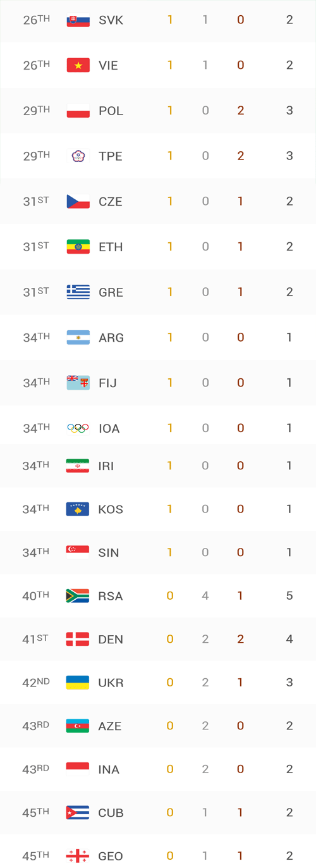Open the POL country link

(x=111, y=111)
